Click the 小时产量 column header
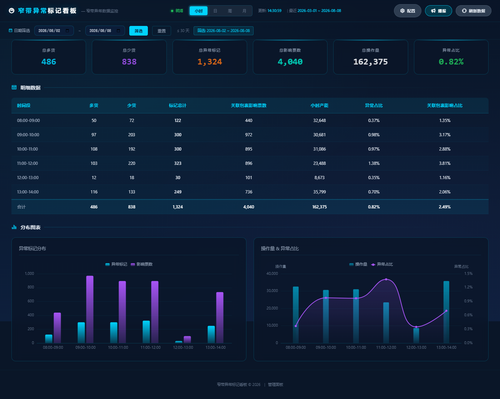 pos(319,105)
